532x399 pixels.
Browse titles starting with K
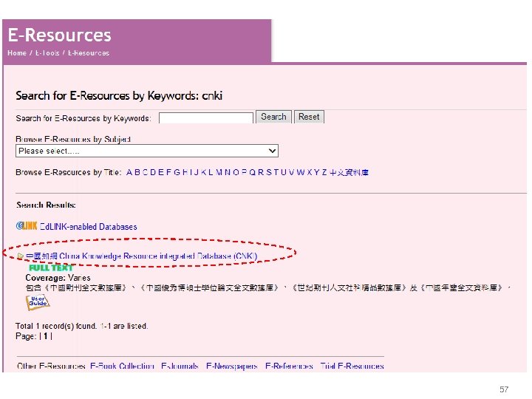click(204, 172)
